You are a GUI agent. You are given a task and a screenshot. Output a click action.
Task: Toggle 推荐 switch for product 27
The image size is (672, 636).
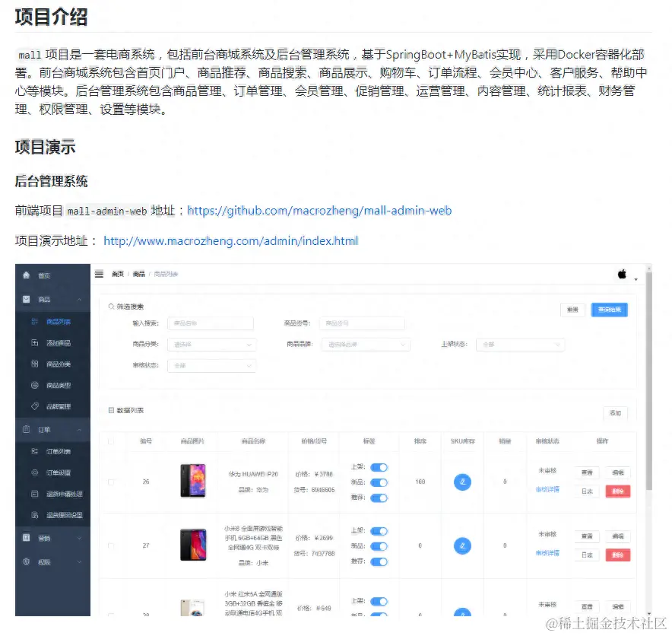(x=379, y=561)
